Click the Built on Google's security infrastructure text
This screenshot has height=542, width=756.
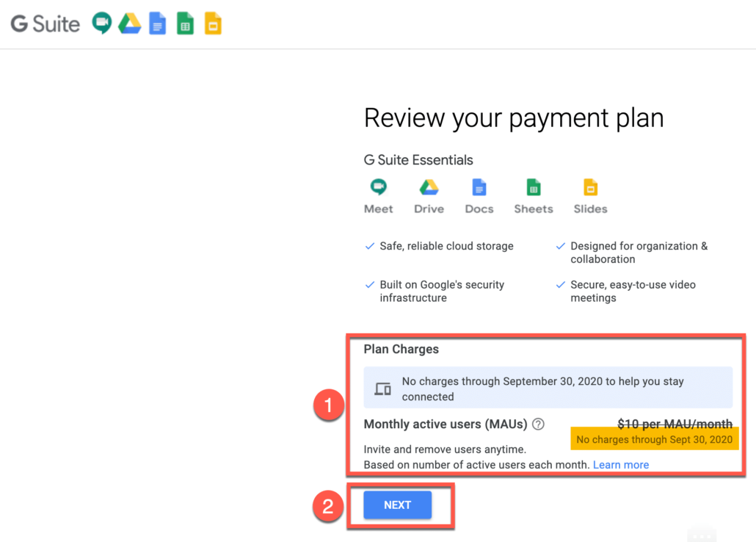tap(442, 292)
